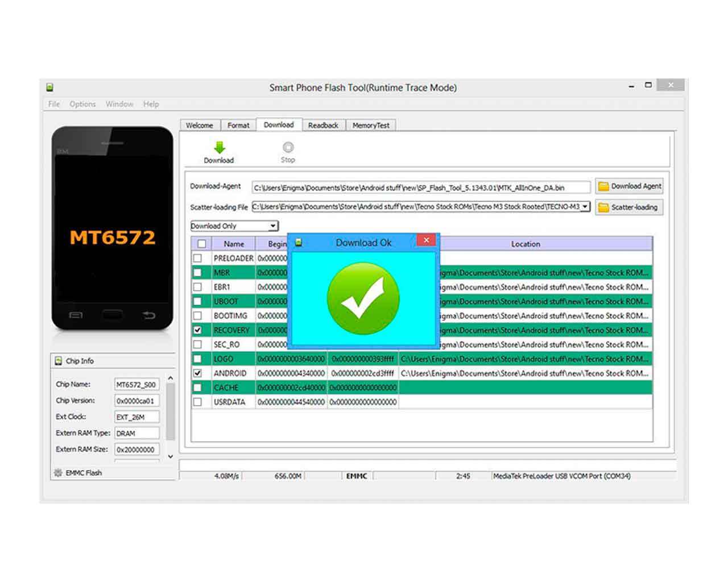The width and height of the screenshot is (728, 582).
Task: Open the Options menu
Action: point(82,104)
